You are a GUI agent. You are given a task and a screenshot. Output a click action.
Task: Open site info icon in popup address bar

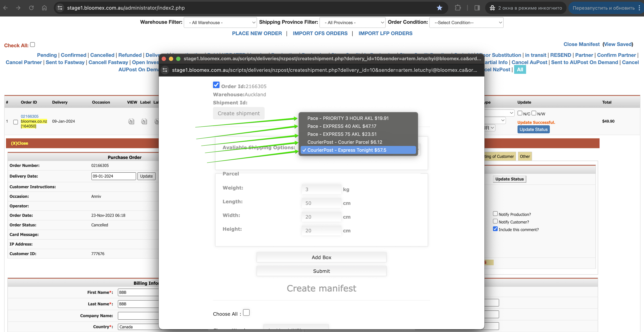tap(165, 70)
